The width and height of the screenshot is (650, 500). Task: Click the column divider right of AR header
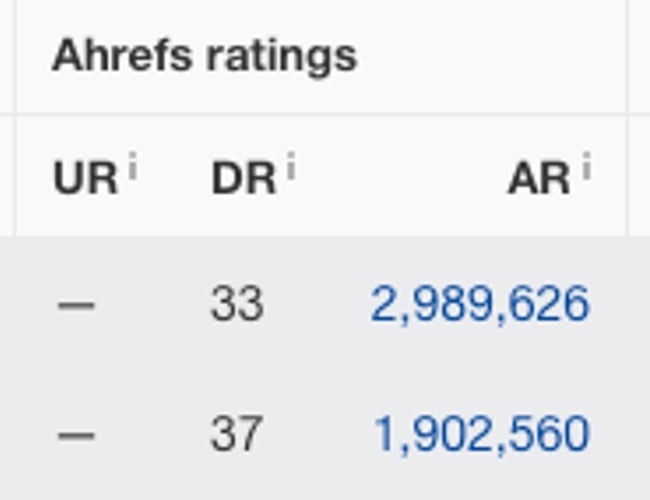(627, 176)
